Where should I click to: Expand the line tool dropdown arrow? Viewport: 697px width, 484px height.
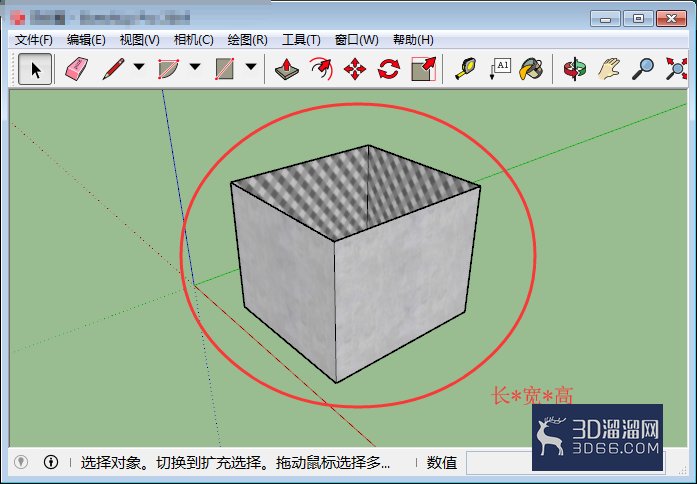(139, 67)
